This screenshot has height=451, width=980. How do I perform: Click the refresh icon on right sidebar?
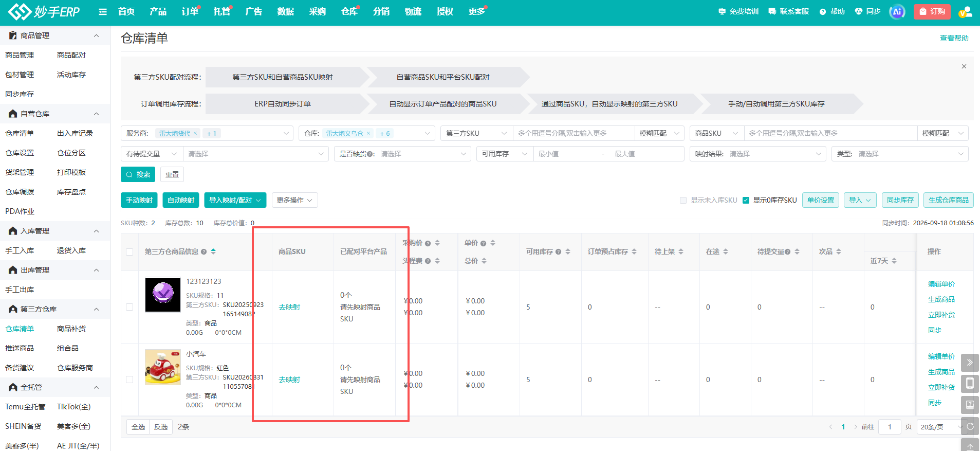[x=970, y=426]
